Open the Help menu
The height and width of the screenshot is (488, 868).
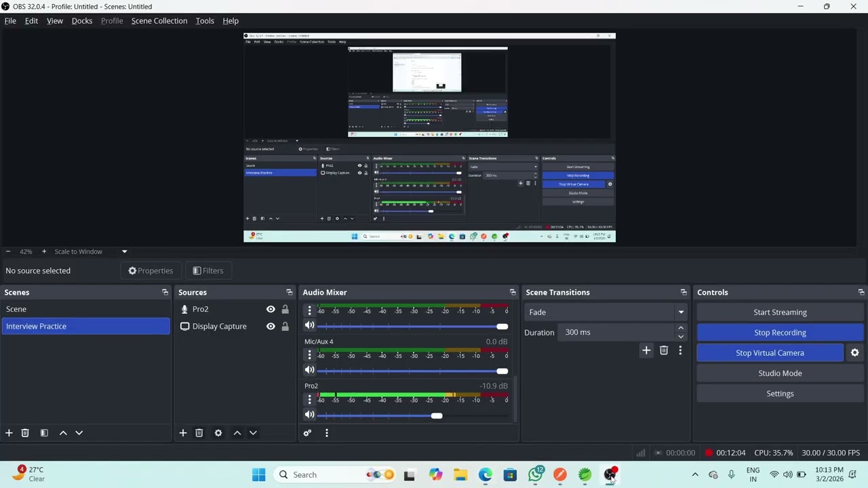(x=231, y=20)
